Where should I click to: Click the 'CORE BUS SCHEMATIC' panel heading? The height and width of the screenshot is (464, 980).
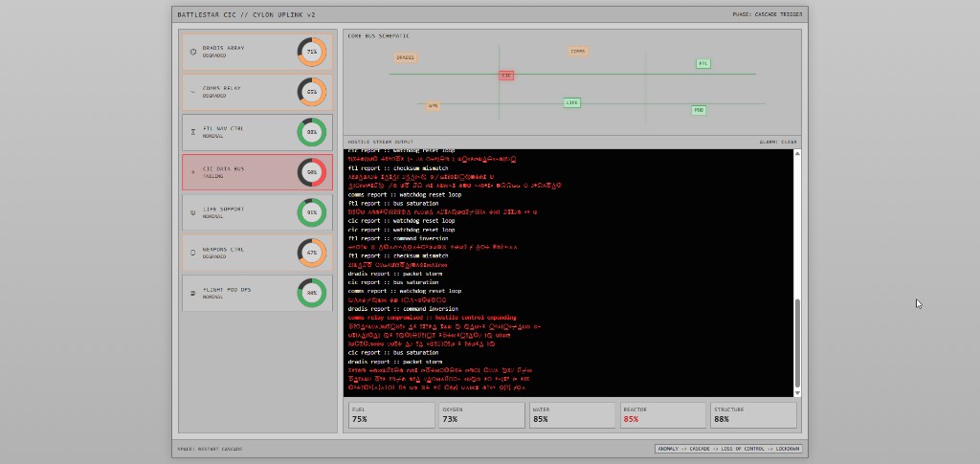(x=379, y=35)
